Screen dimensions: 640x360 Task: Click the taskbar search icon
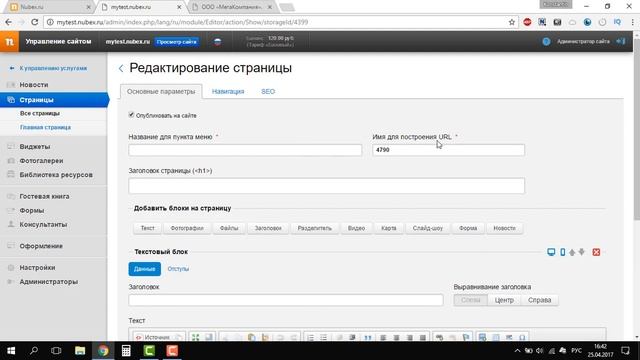tap(34, 351)
